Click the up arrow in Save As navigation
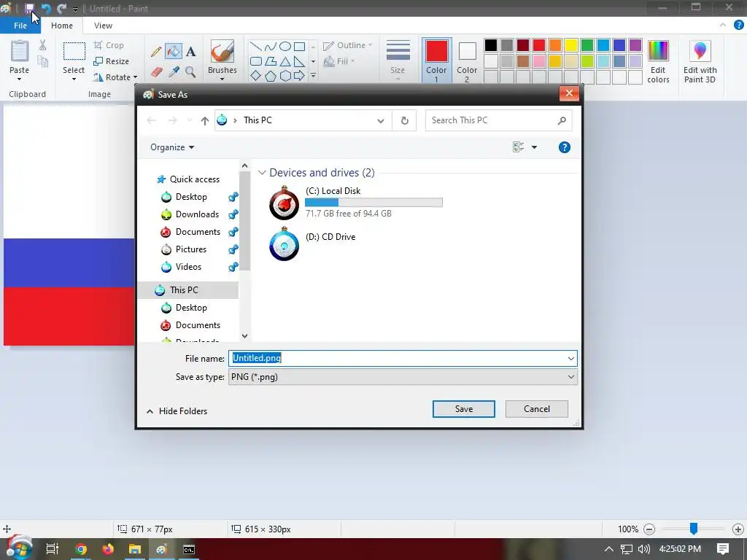 pyautogui.click(x=205, y=120)
